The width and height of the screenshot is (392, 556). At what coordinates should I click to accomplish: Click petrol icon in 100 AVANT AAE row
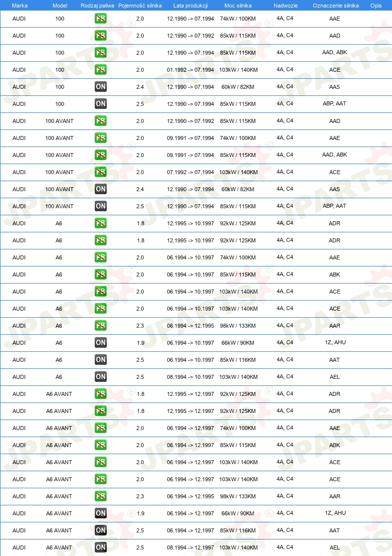pyautogui.click(x=101, y=137)
